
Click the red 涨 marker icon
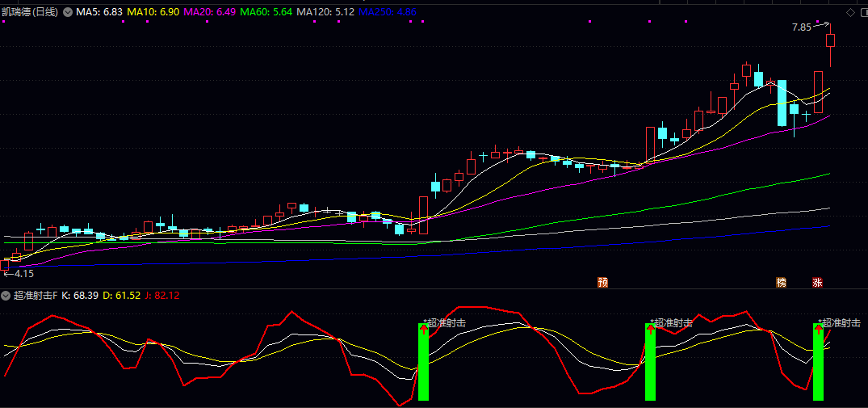[x=817, y=282]
